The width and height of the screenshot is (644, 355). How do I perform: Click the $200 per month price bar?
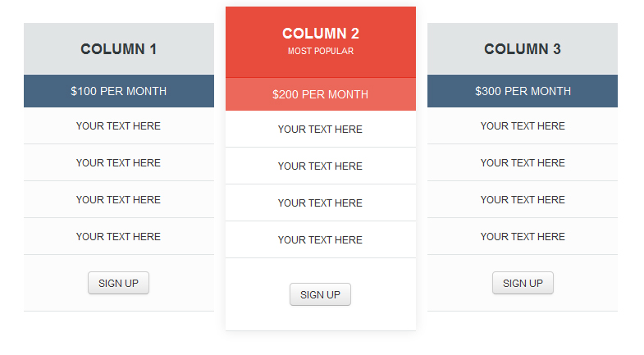coord(320,94)
